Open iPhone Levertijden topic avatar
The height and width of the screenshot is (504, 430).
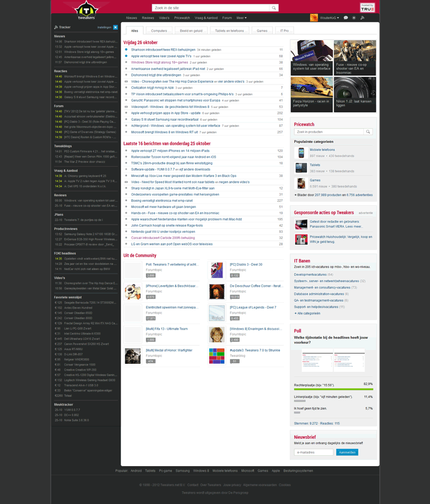tap(133, 291)
